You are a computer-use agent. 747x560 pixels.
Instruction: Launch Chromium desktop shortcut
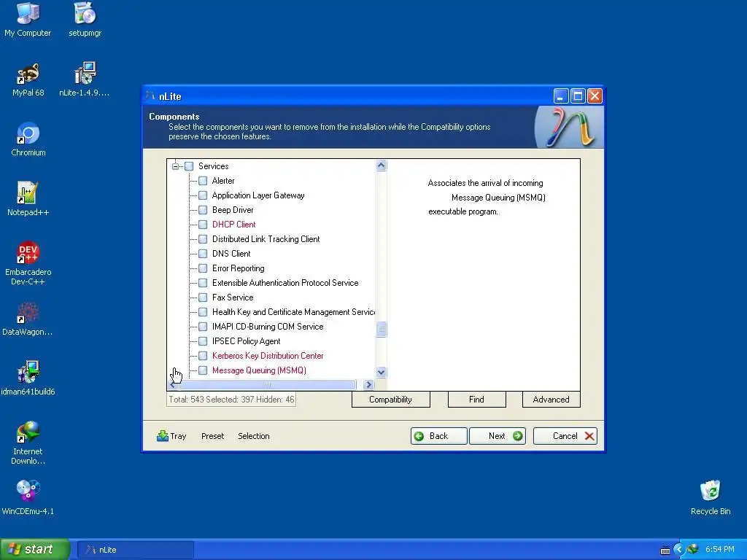click(28, 139)
